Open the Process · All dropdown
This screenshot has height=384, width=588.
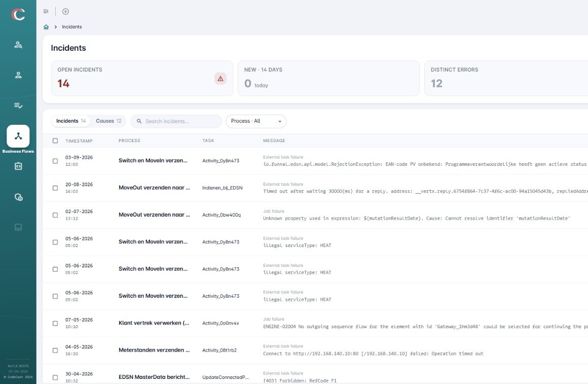pyautogui.click(x=256, y=121)
